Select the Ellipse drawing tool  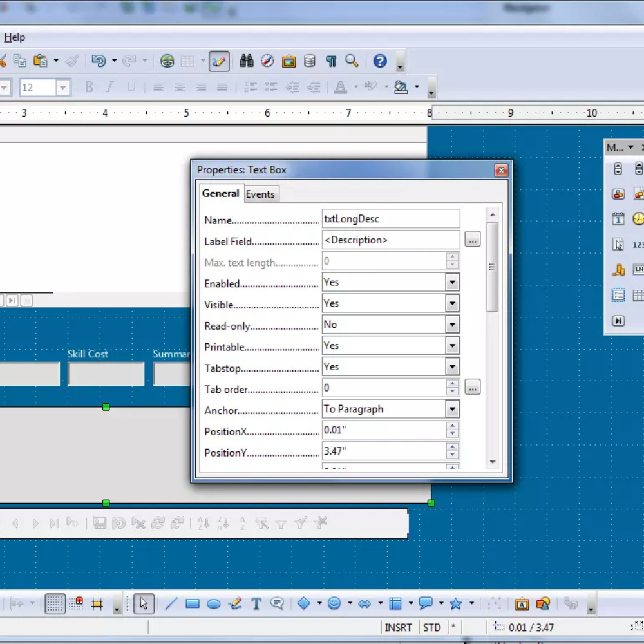pos(214,604)
